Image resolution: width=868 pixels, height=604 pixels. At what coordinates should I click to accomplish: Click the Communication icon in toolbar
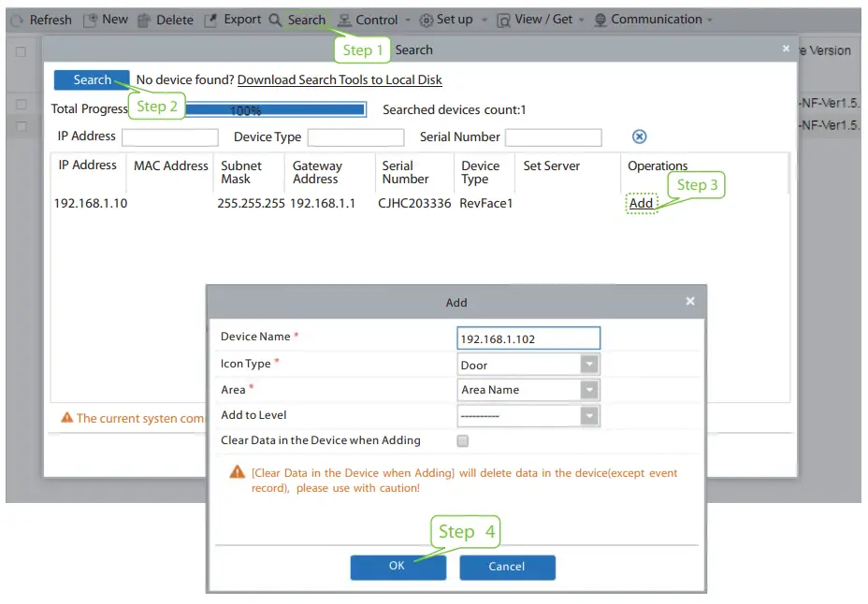pos(600,21)
